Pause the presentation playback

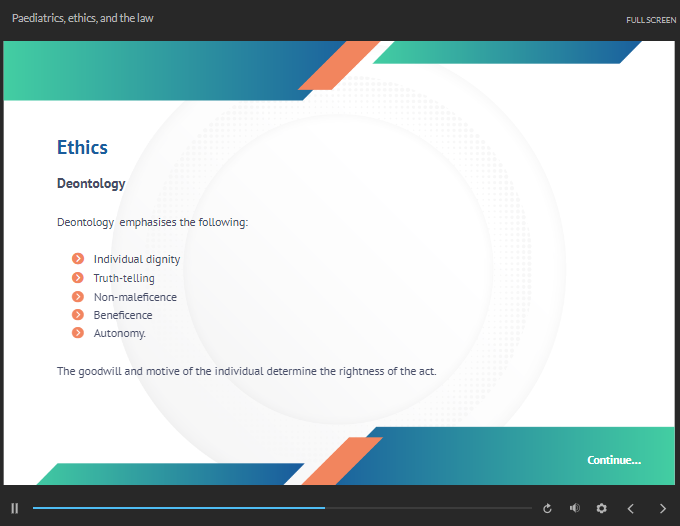coord(15,508)
